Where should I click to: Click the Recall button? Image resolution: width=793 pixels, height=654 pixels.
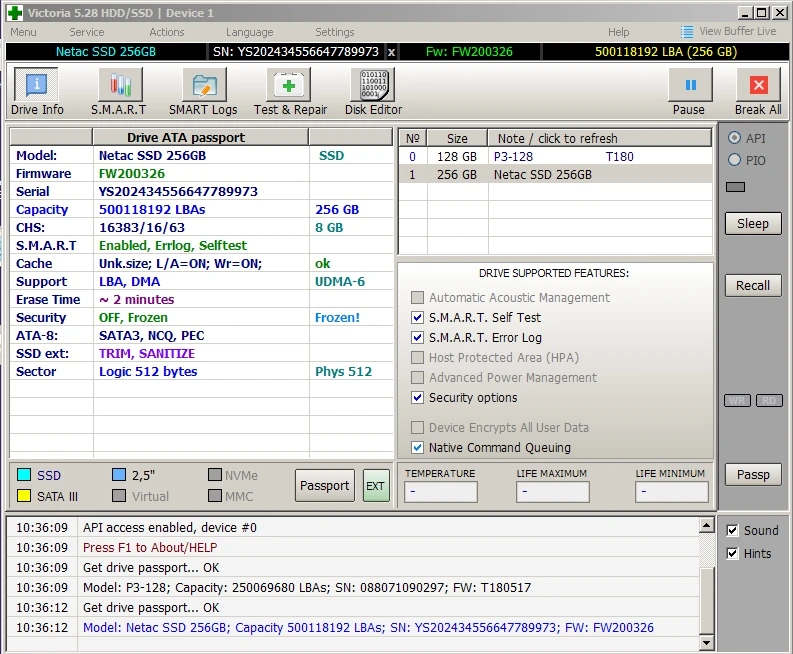click(753, 285)
